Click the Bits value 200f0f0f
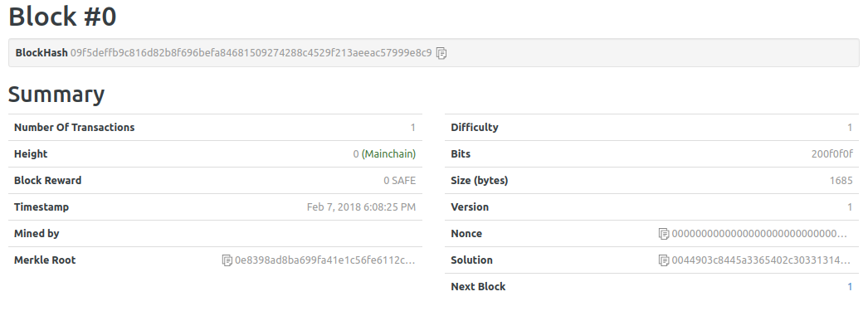868x311 pixels. tap(832, 153)
